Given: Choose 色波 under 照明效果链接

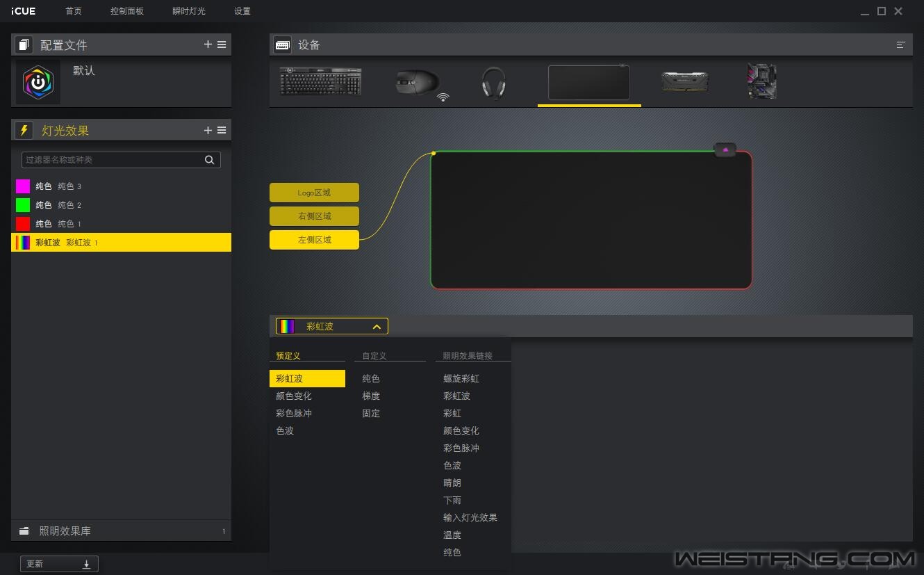Looking at the screenshot, I should pos(452,466).
